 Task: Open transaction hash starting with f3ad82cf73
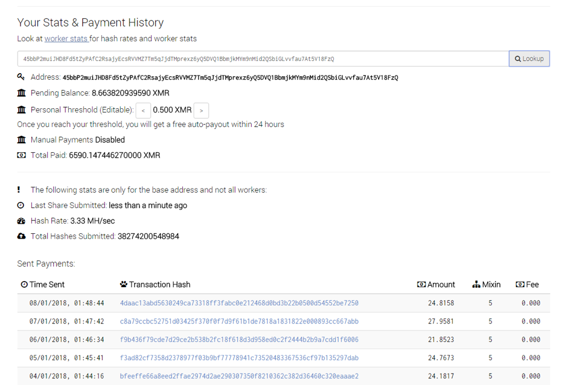click(239, 358)
